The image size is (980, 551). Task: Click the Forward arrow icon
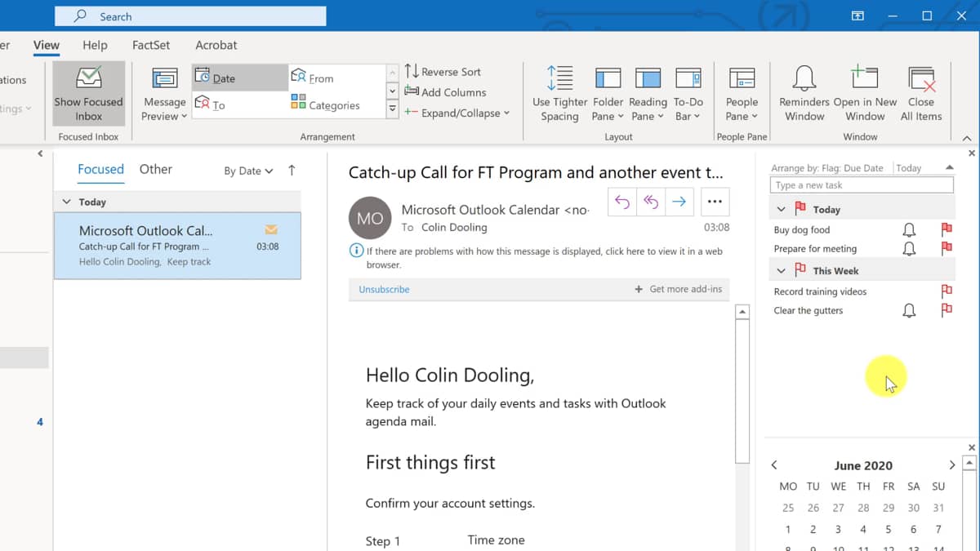(x=679, y=202)
